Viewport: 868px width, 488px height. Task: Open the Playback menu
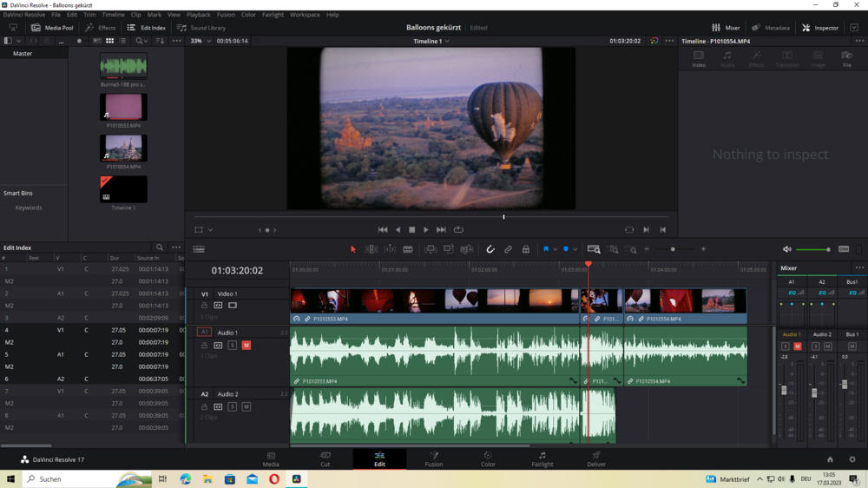199,15
